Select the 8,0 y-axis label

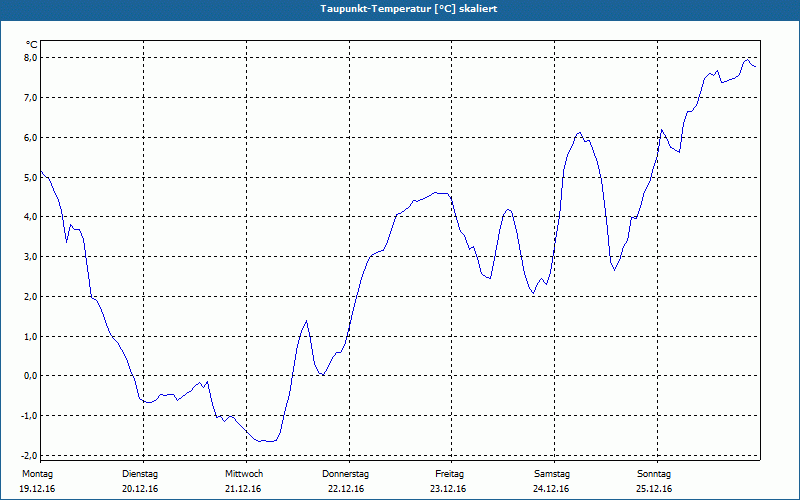[31, 58]
